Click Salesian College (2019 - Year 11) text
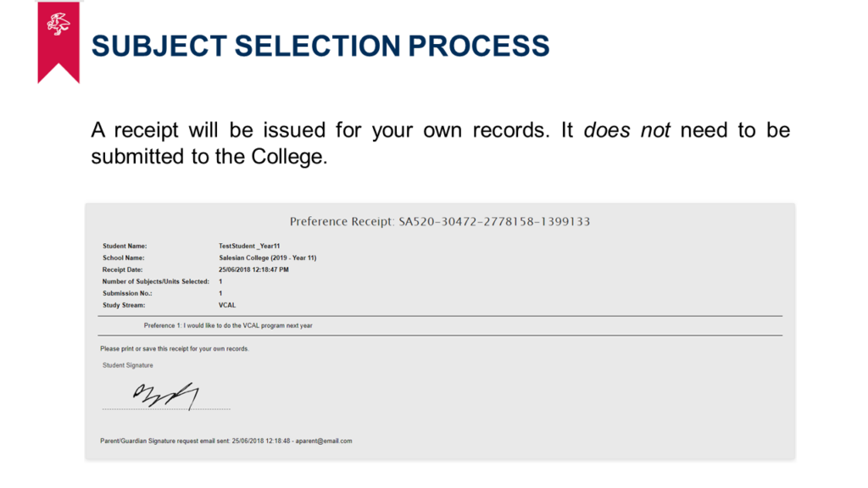The image size is (868, 488). coord(267,258)
